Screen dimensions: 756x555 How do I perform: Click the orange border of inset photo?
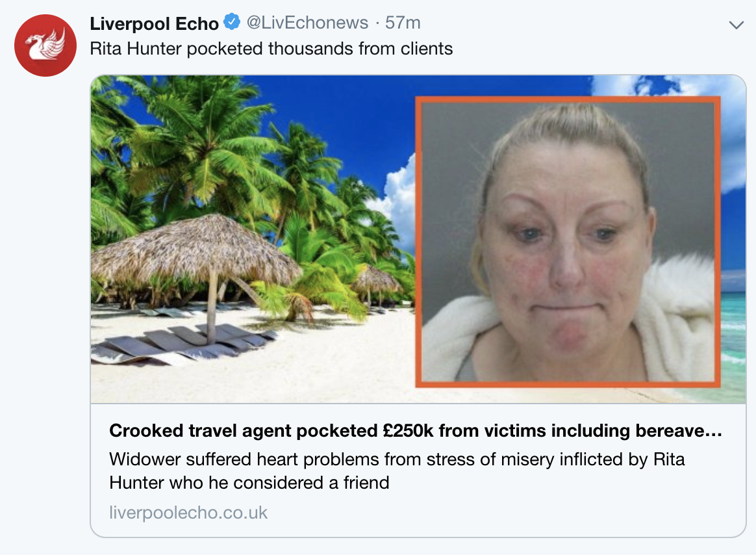coord(568,99)
